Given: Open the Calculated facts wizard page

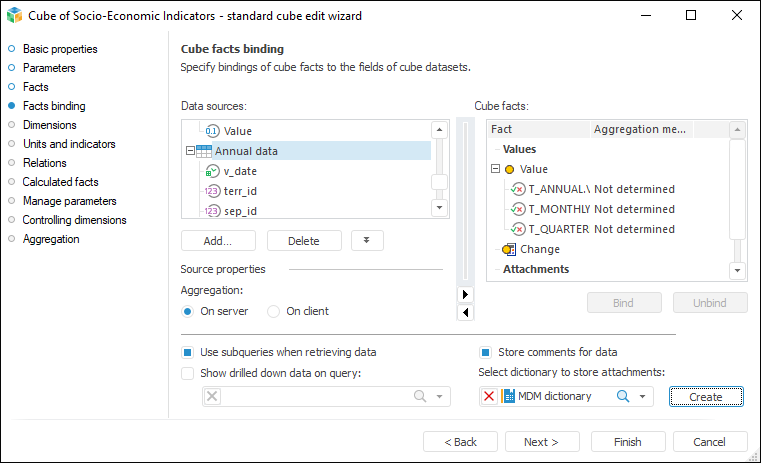Looking at the screenshot, I should pos(60,182).
